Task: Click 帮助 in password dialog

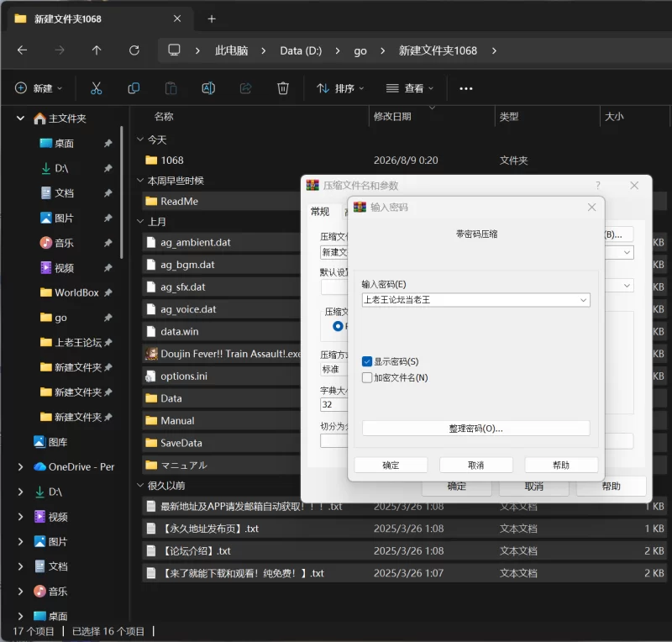Action: pyautogui.click(x=561, y=465)
